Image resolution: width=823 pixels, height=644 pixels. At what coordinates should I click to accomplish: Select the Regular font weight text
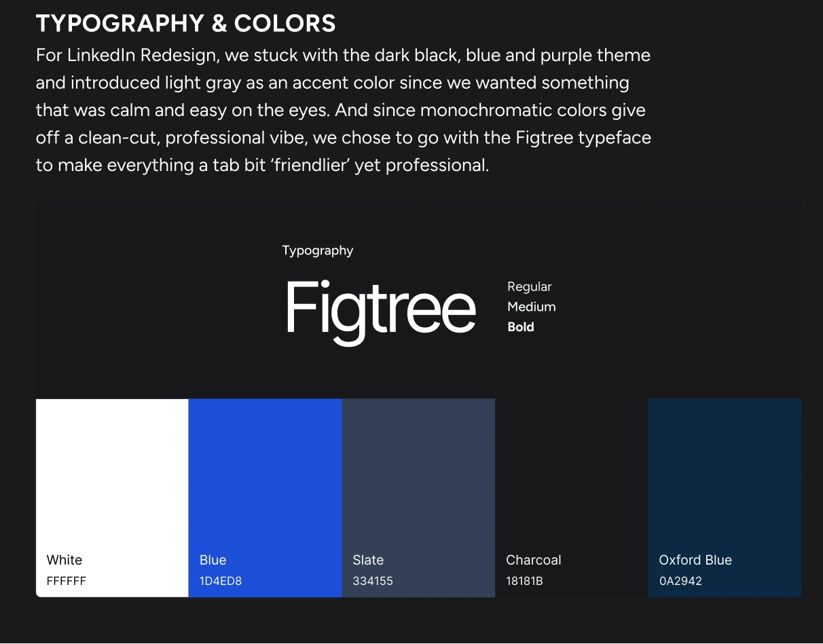[530, 286]
